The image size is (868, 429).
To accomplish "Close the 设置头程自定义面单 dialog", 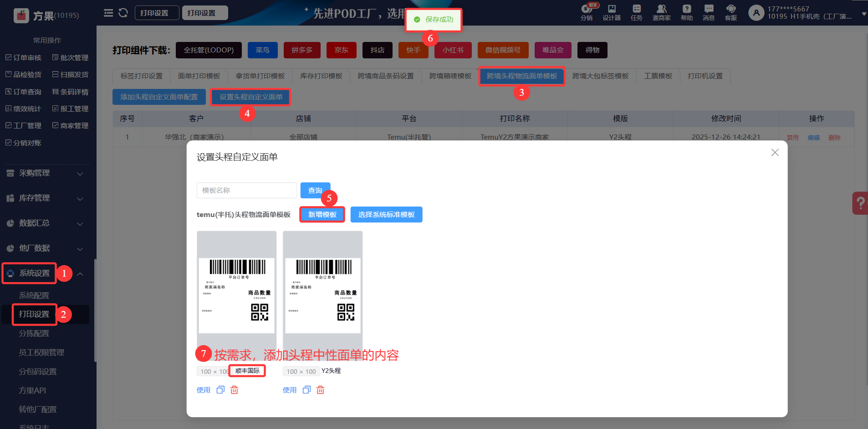I will click(x=775, y=153).
